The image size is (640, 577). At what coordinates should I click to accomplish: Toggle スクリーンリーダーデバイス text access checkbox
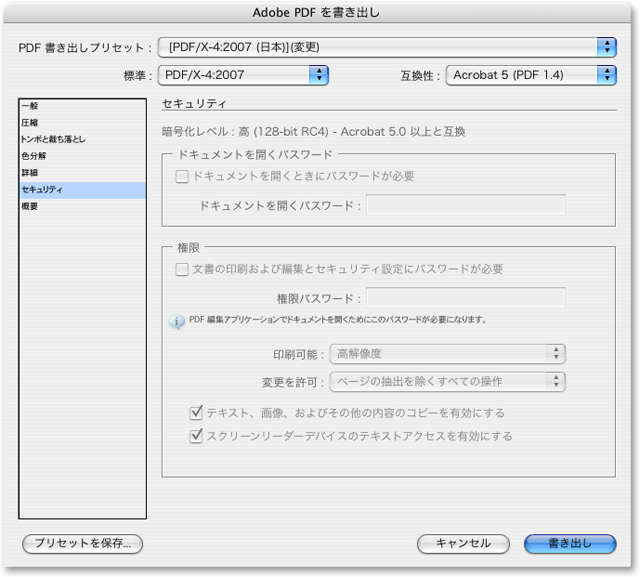196,436
